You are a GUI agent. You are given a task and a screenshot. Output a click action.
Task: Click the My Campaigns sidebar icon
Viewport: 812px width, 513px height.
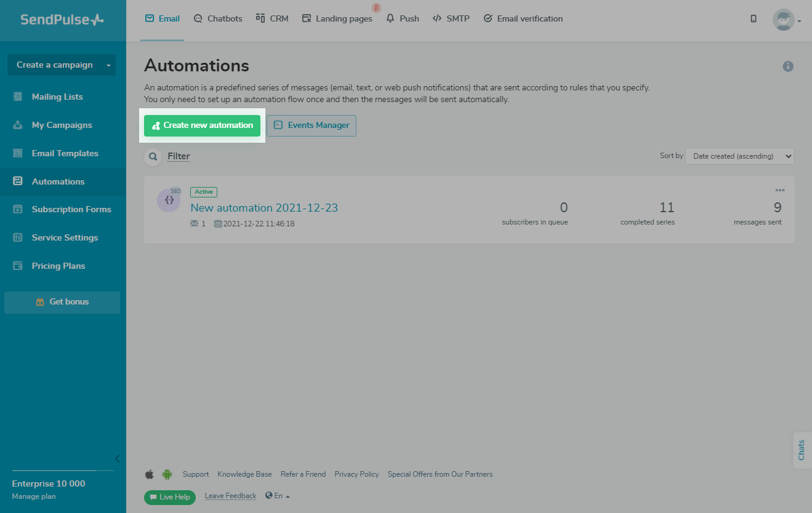[x=18, y=125]
